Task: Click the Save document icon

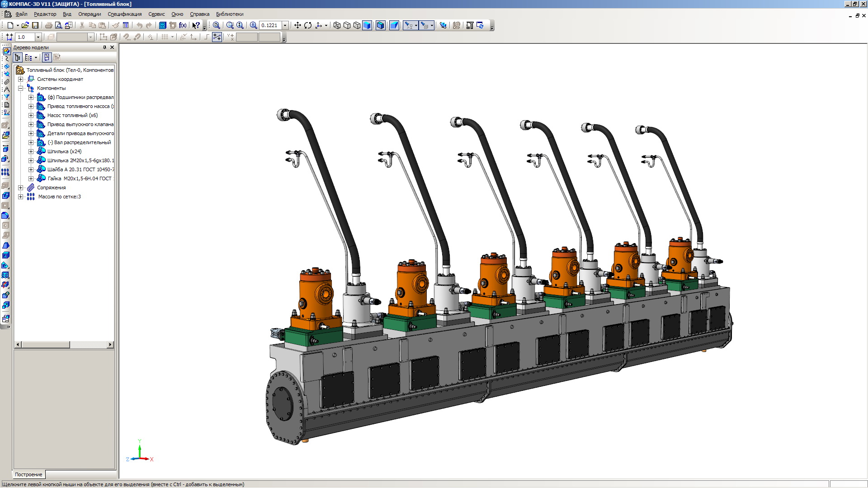Action: click(35, 25)
